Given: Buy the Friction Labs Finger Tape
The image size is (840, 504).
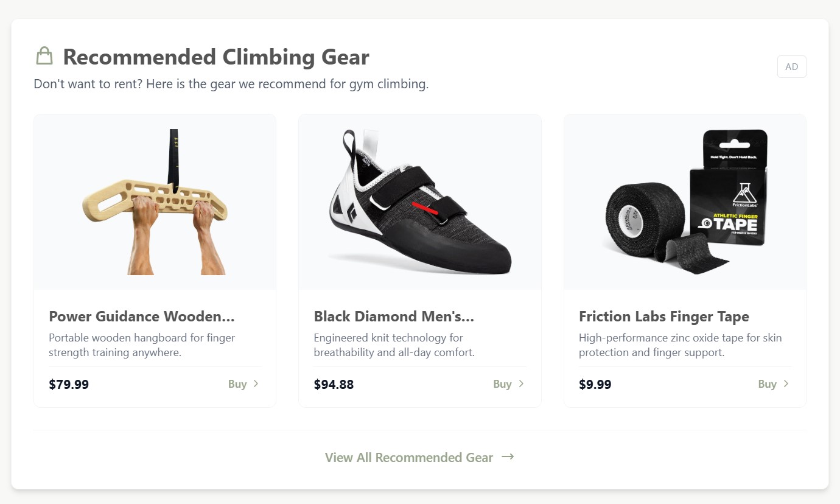Looking at the screenshot, I should click(767, 384).
